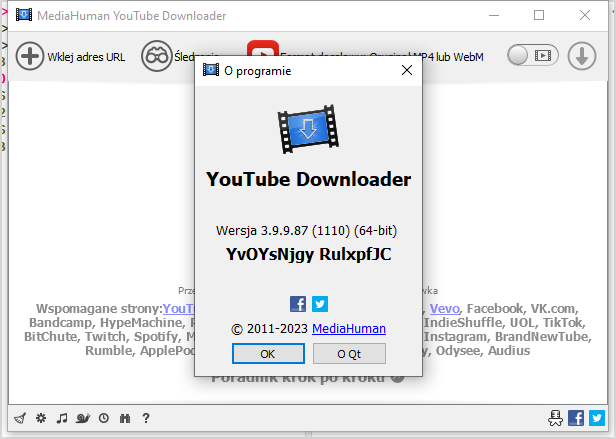
Task: Click the music note icon in status bar
Action: (x=62, y=418)
